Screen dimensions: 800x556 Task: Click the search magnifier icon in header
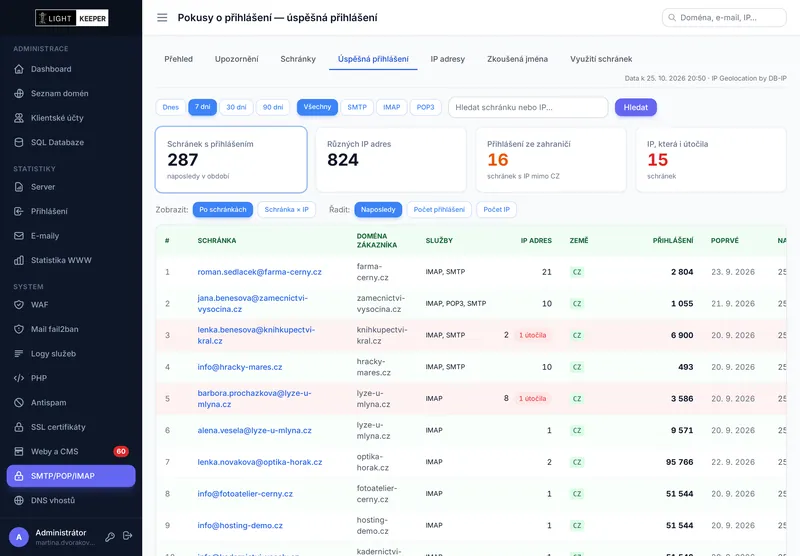672,17
